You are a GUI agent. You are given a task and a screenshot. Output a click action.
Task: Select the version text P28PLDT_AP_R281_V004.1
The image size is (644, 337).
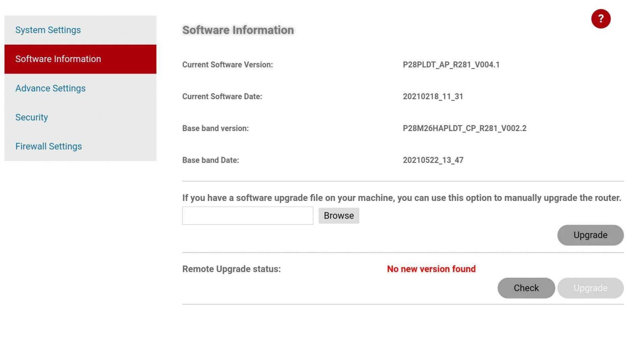pos(451,65)
